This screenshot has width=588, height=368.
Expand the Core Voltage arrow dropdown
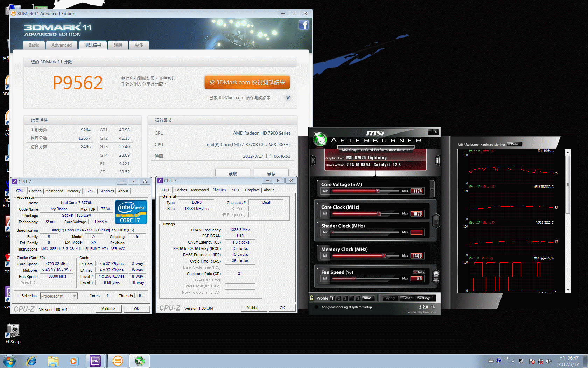432,190
